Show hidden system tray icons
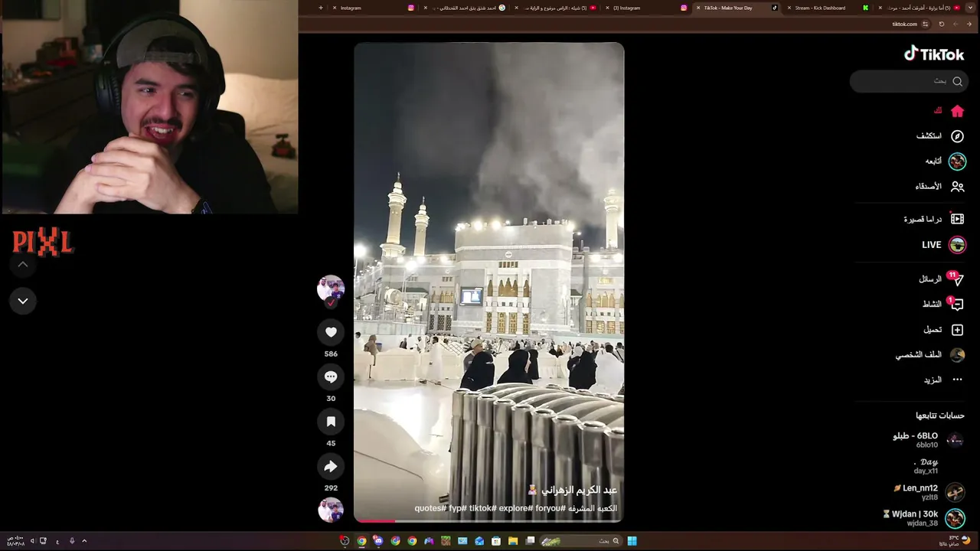 (x=84, y=541)
